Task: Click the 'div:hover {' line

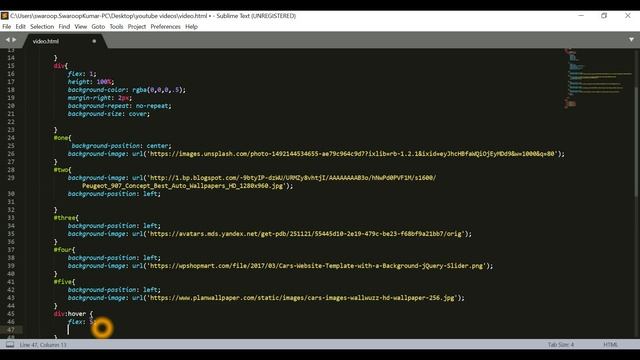Action: [x=73, y=313]
